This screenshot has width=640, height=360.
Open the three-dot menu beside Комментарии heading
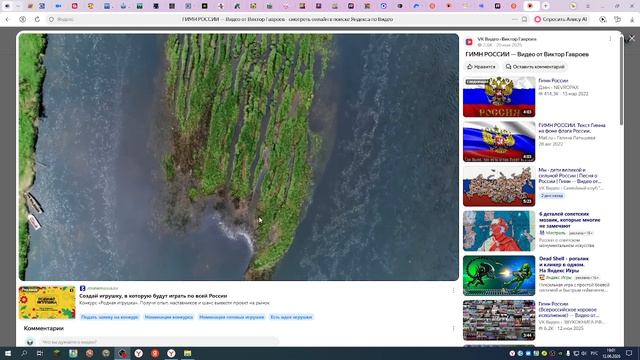tap(453, 328)
